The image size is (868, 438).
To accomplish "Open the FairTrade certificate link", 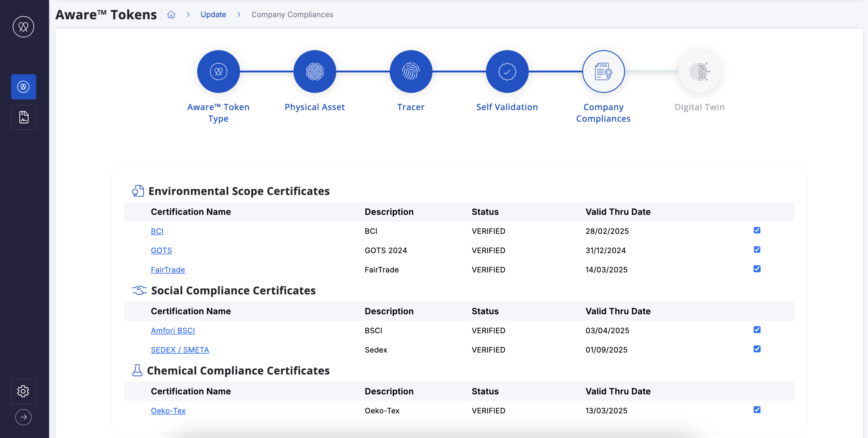I will (168, 270).
